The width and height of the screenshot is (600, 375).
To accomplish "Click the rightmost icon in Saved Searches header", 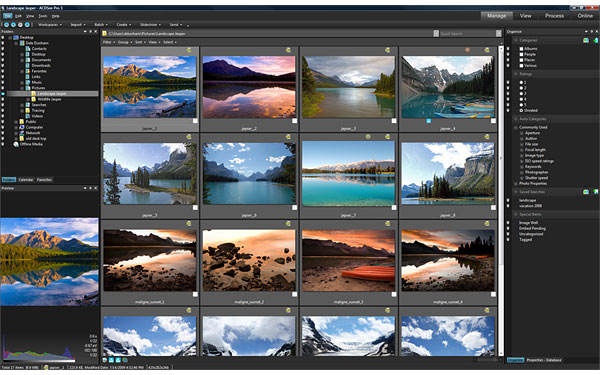I will point(595,192).
